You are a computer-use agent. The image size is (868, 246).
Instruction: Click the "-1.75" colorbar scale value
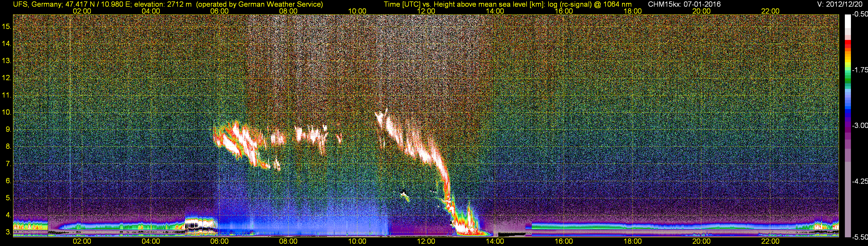[x=860, y=70]
